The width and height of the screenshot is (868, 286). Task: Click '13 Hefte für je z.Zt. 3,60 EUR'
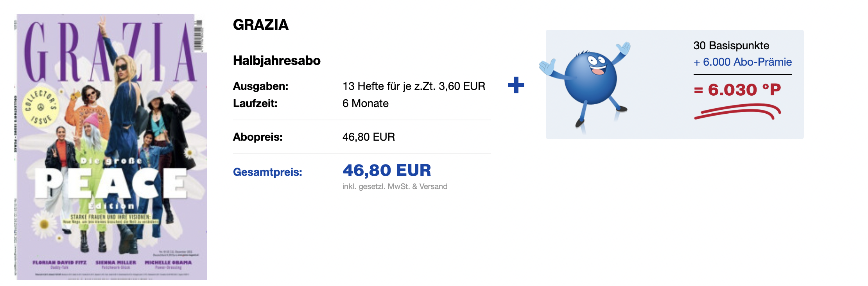pyautogui.click(x=414, y=86)
